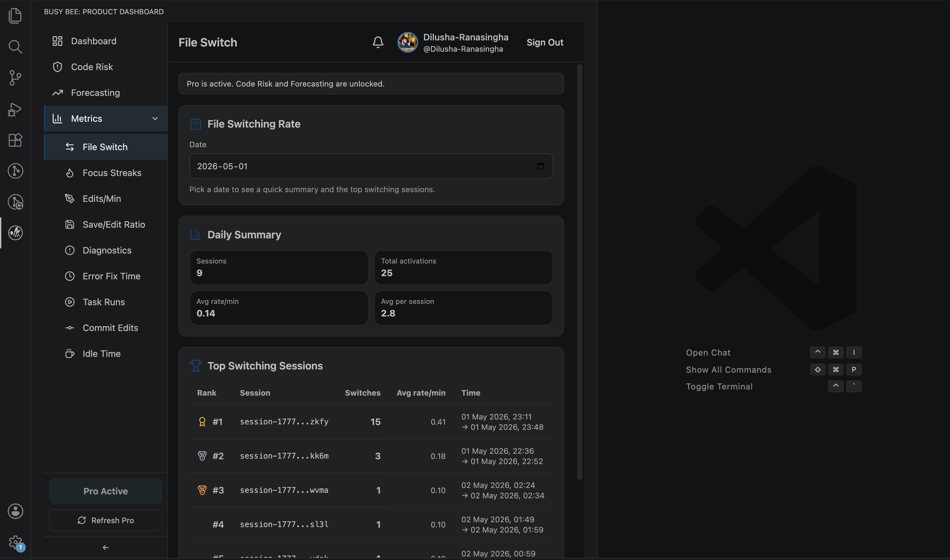Select session-1777...kk6m in the table
Viewport: 950px width, 560px height.
(284, 456)
